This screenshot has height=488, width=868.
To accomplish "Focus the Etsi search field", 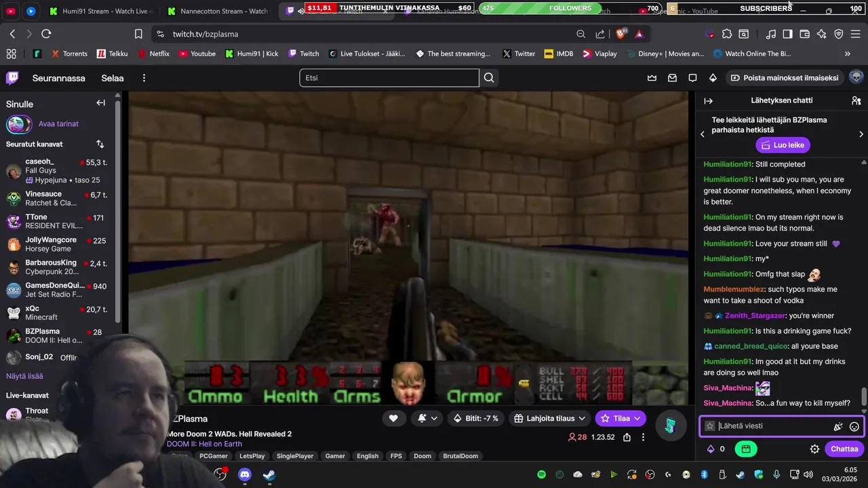I will pos(389,78).
